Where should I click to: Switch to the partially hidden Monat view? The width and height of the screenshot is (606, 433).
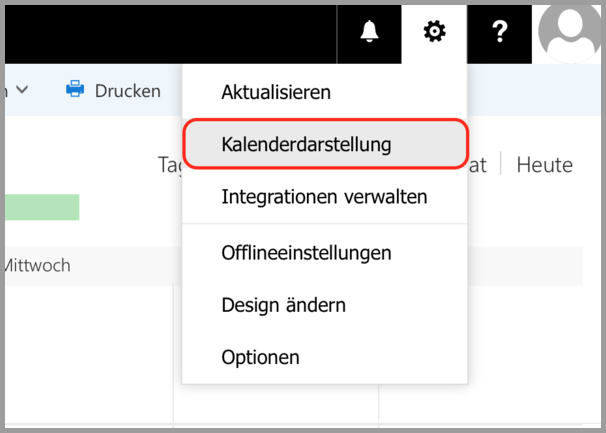478,165
